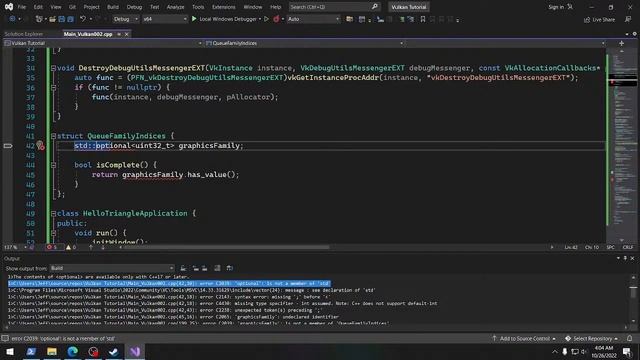
Task: Open the 137 % zoom level dropdown
Action: pos(16,247)
